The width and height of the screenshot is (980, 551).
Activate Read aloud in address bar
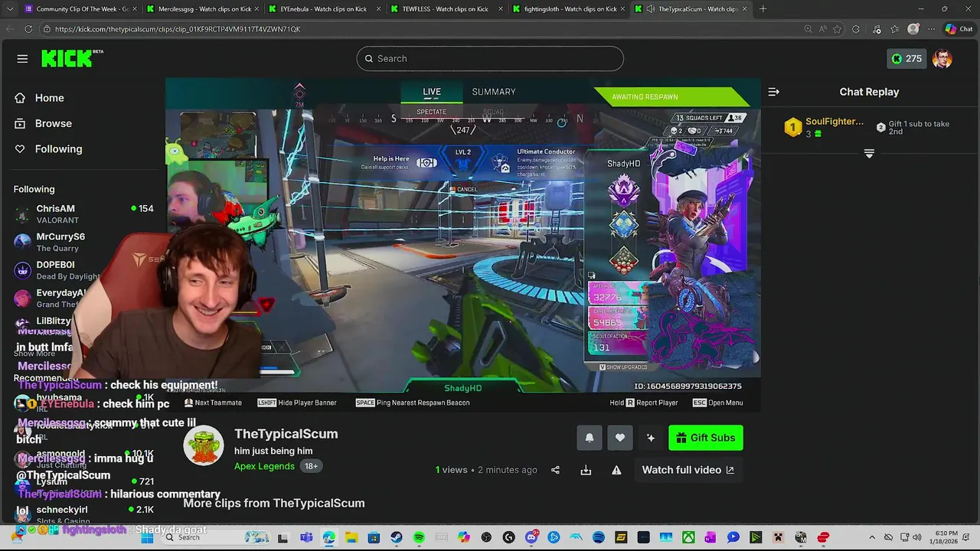pyautogui.click(x=823, y=29)
